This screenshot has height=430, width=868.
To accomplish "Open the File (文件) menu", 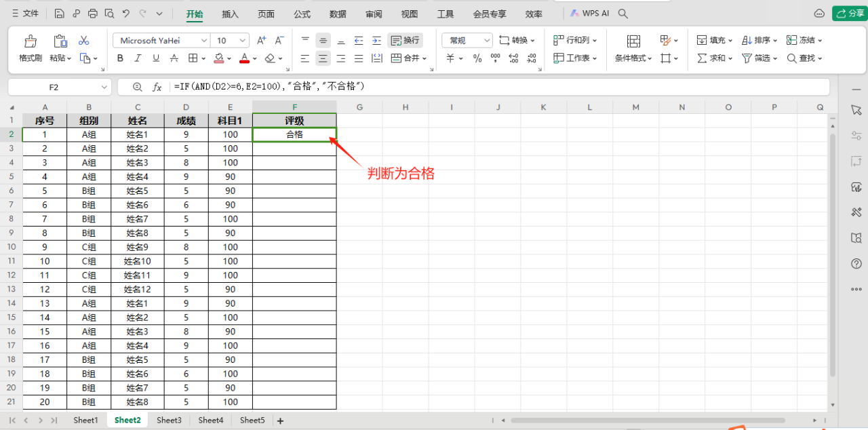I will pyautogui.click(x=25, y=14).
